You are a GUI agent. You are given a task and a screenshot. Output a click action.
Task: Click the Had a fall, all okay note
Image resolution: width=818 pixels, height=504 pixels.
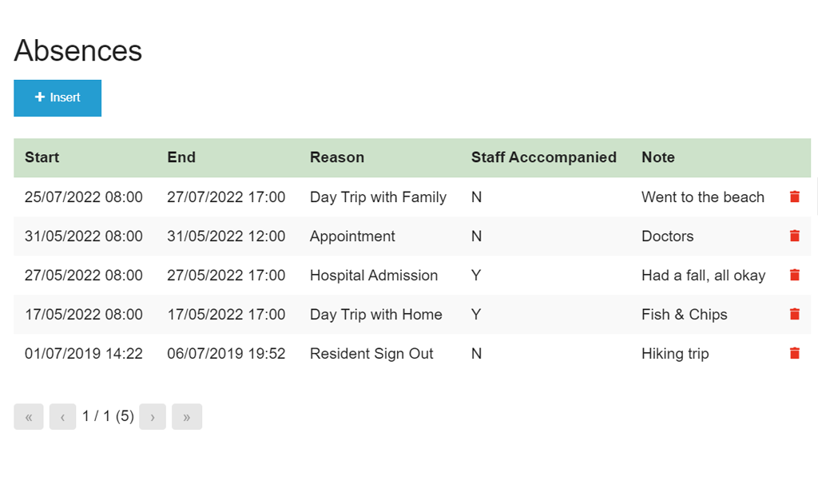click(x=703, y=275)
